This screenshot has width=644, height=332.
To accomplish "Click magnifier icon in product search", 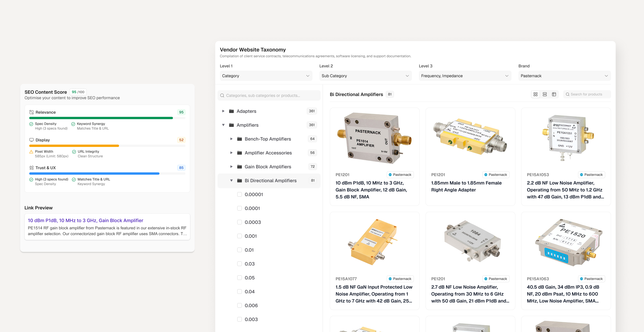I will click(x=567, y=94).
